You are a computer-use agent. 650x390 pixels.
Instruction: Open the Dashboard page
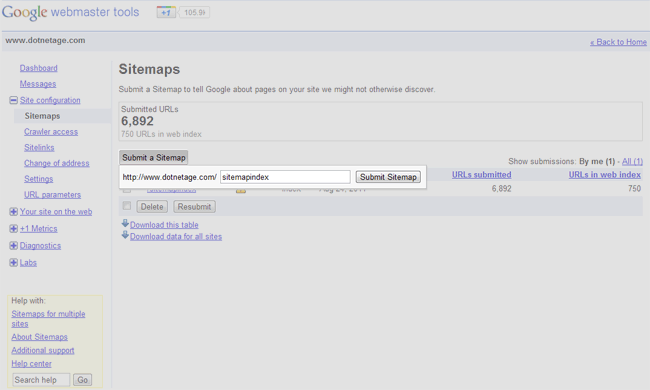pos(39,68)
